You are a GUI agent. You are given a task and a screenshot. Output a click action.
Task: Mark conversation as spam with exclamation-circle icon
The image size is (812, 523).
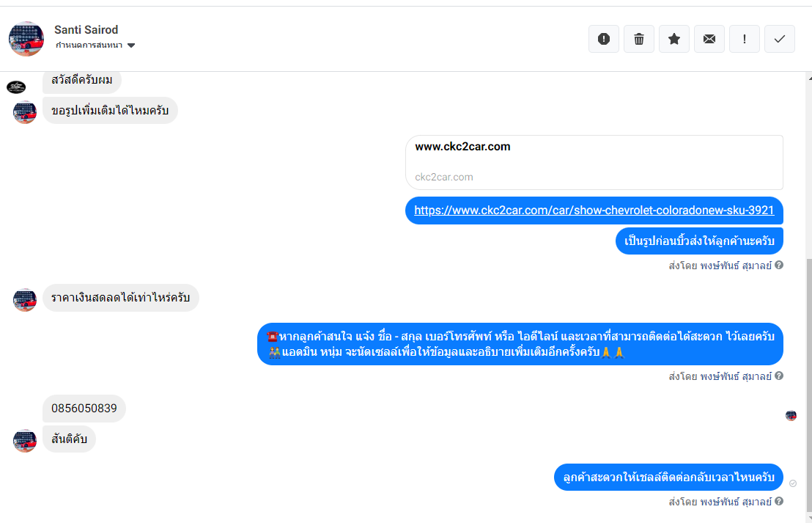click(x=604, y=39)
